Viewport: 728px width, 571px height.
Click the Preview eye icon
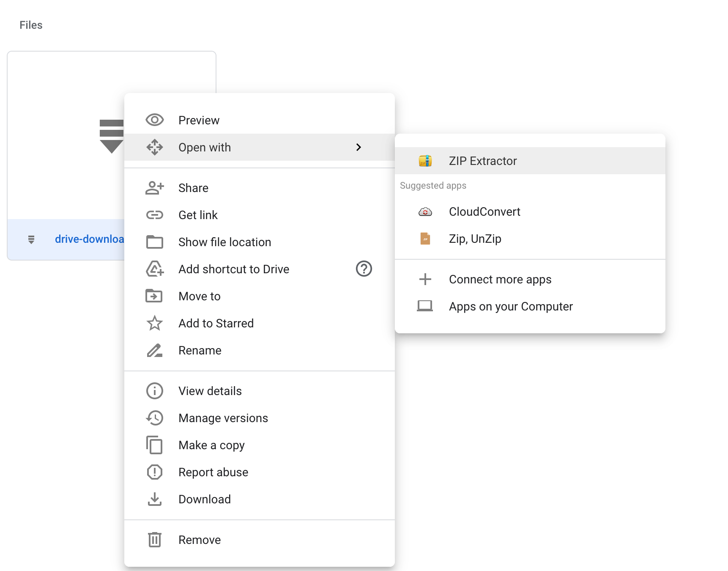155,120
